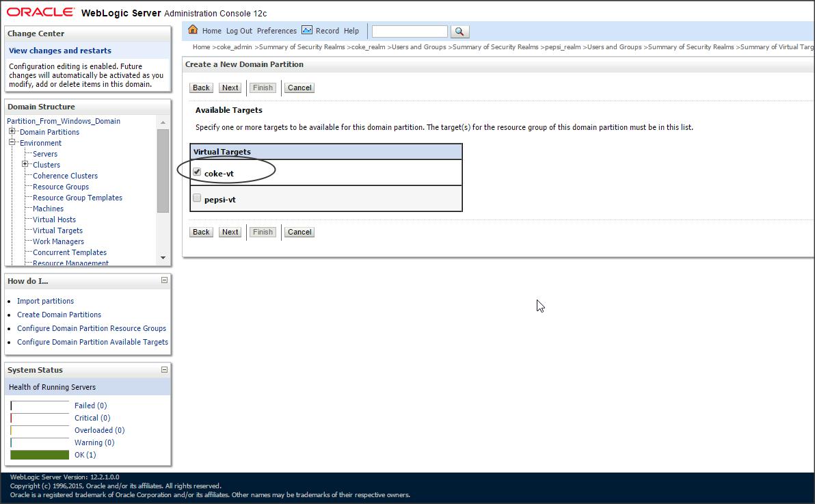The height and width of the screenshot is (504, 815).
Task: Open Configure Domain Partition Resource Groups link
Action: 92,328
